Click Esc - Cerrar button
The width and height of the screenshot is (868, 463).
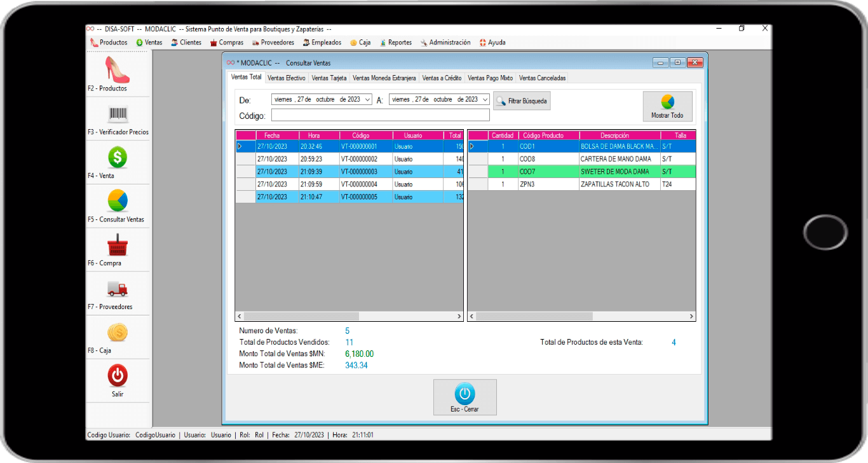(x=465, y=397)
